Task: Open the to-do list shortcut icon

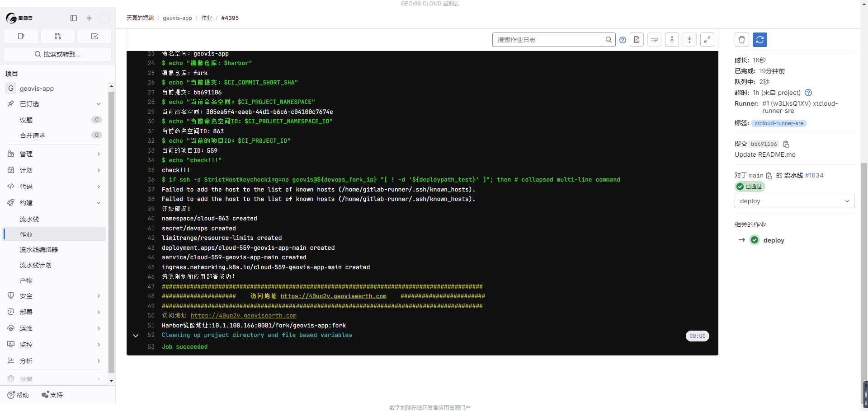Action: coord(94,36)
